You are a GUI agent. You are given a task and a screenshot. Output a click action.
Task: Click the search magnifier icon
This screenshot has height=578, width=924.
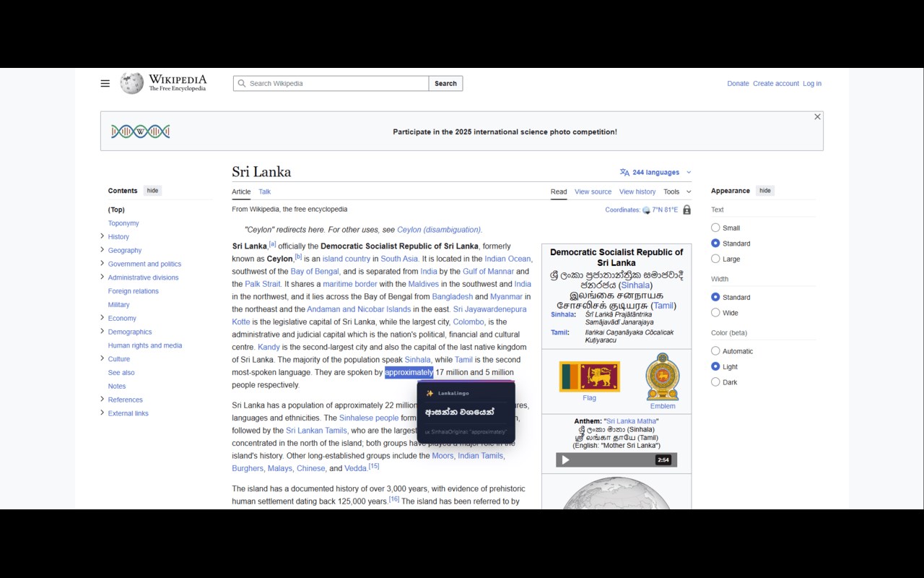[x=242, y=84]
